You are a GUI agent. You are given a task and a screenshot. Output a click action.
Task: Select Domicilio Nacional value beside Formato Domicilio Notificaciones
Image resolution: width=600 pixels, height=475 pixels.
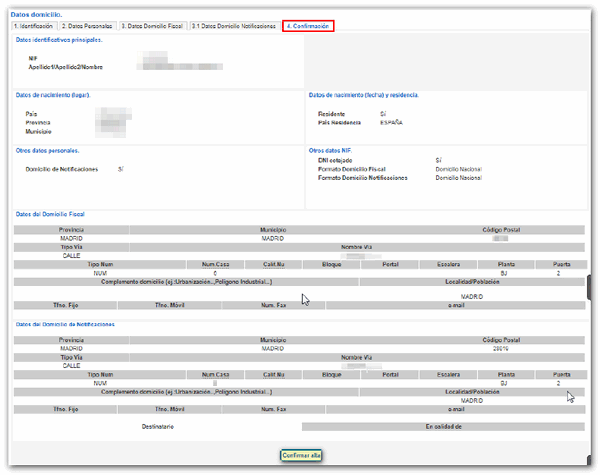[458, 178]
